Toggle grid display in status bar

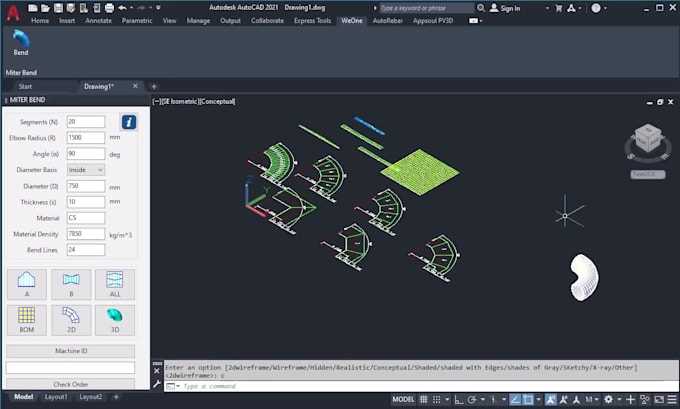424,399
